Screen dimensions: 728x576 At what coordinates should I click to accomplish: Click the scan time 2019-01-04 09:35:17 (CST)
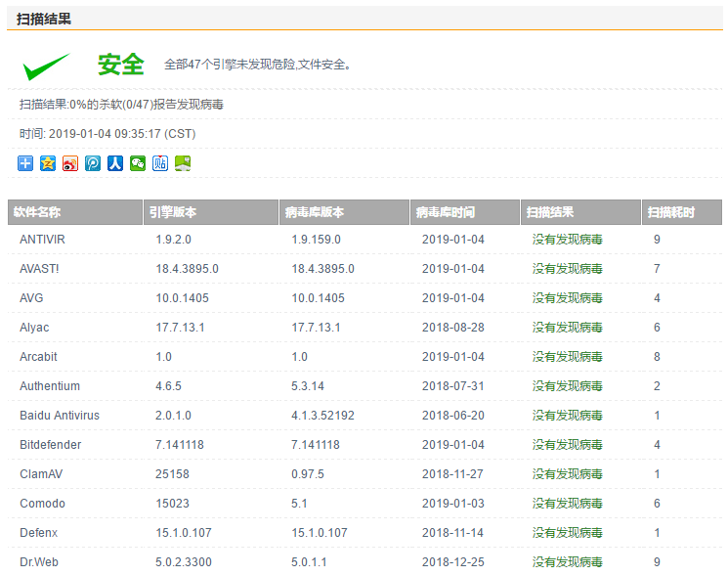(x=122, y=134)
